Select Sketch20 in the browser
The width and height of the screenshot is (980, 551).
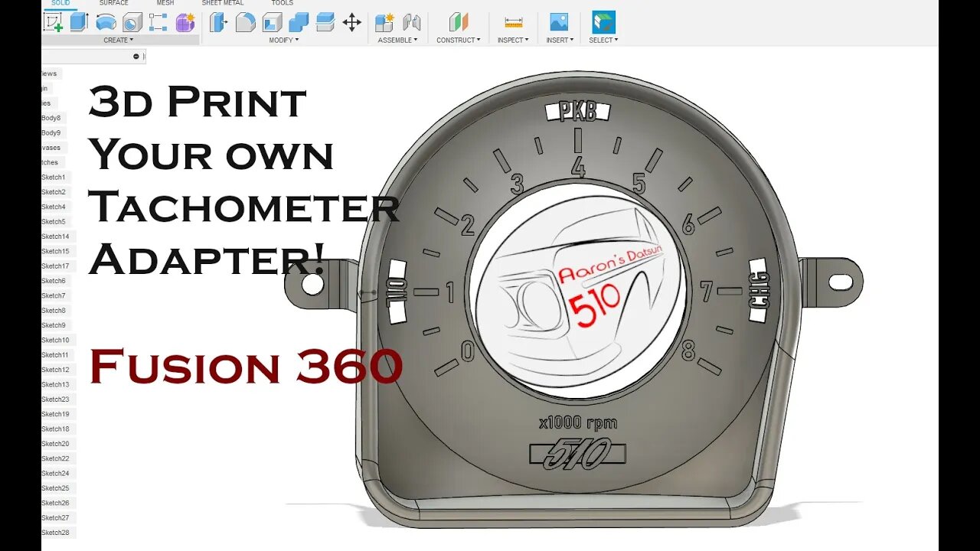(x=55, y=444)
